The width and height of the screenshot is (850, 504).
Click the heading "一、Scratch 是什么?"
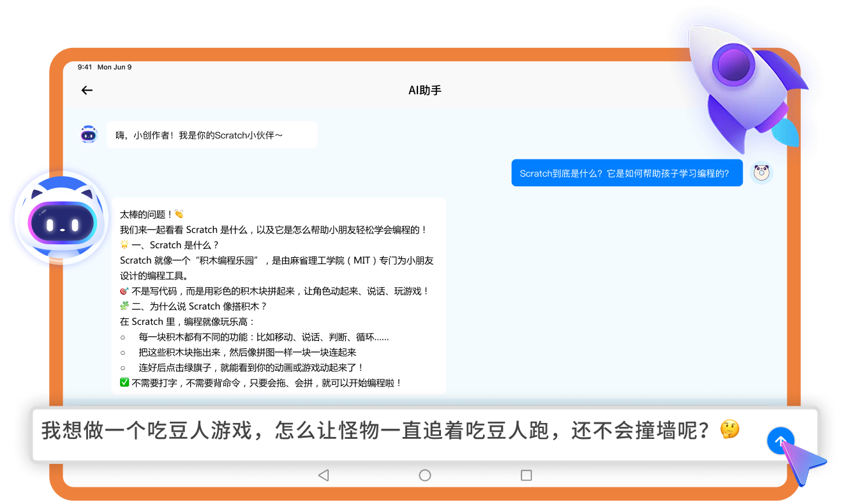point(175,245)
